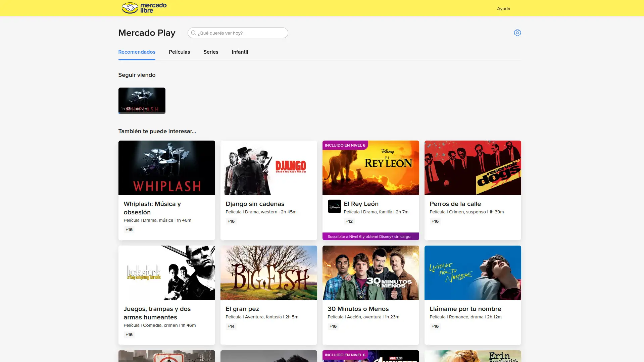Select the Recomendados tab
Screen dimensions: 644x362
tap(137, 52)
